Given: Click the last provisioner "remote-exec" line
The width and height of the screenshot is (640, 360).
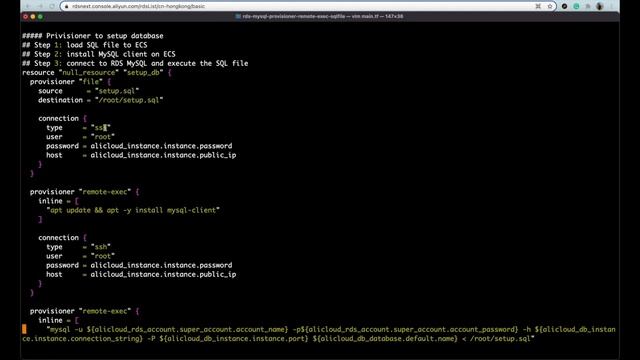Looking at the screenshot, I should pyautogui.click(x=84, y=311).
